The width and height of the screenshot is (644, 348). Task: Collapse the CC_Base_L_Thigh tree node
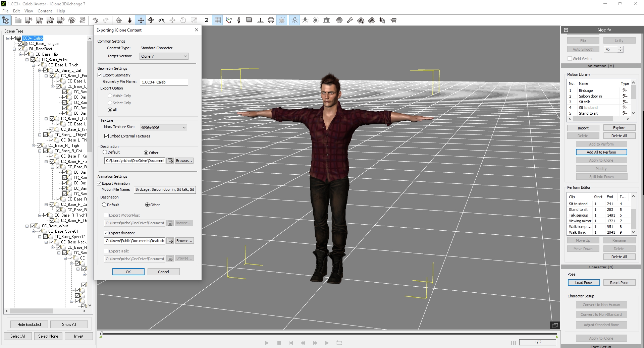33,65
